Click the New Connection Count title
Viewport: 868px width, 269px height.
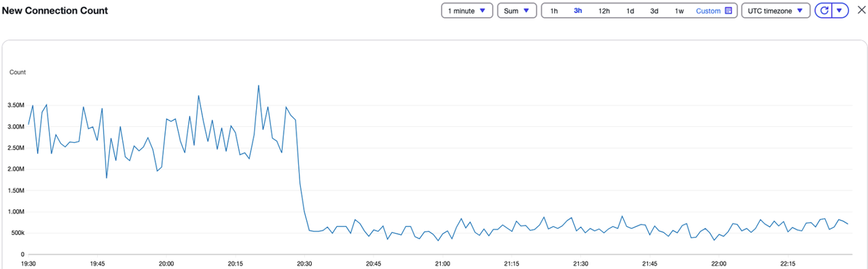[x=55, y=11]
